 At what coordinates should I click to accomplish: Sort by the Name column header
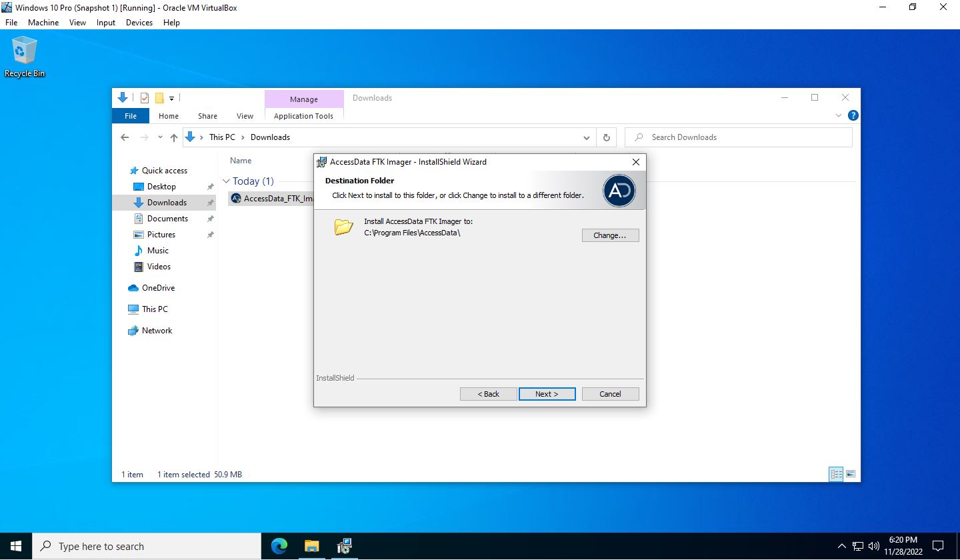(x=241, y=161)
